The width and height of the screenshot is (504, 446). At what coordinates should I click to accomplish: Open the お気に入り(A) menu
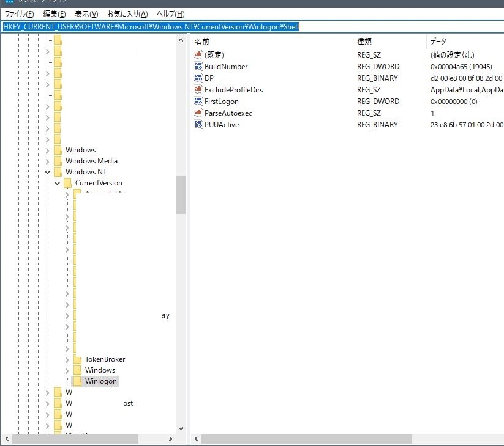127,13
